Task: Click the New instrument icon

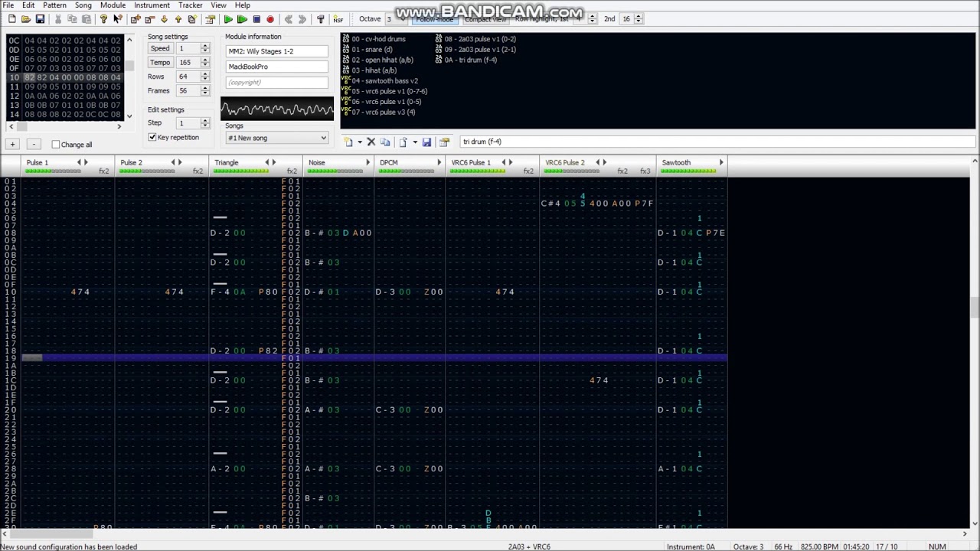Action: coord(348,142)
